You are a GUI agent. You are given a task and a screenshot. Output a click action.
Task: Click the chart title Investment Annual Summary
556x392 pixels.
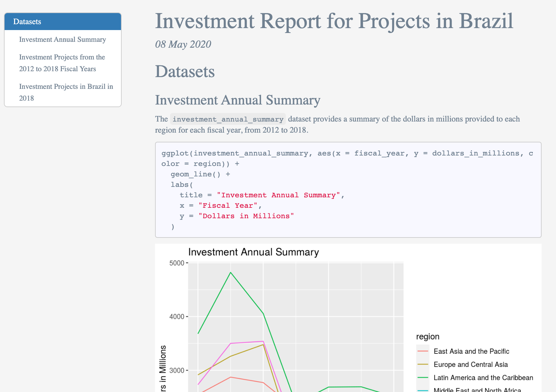click(253, 252)
